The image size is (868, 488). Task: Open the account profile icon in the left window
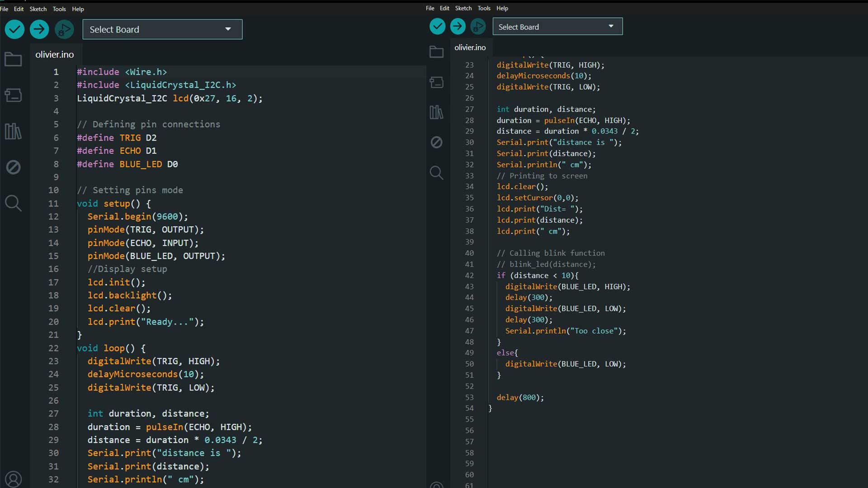point(13,479)
